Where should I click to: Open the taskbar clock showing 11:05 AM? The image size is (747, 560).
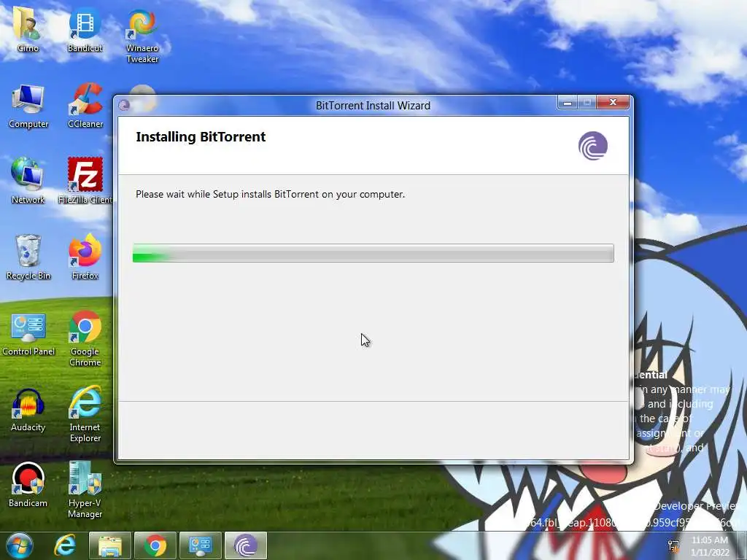[710, 546]
